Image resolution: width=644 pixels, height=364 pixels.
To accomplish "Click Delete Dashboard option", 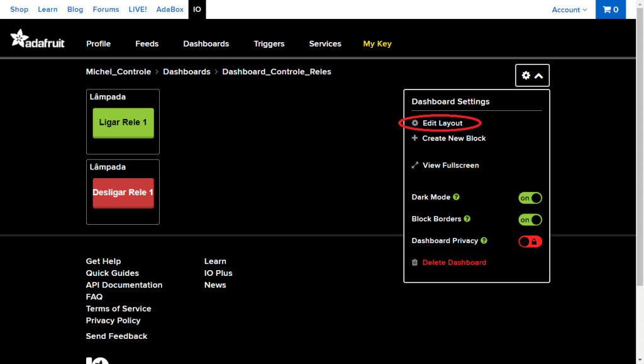I will coord(454,263).
